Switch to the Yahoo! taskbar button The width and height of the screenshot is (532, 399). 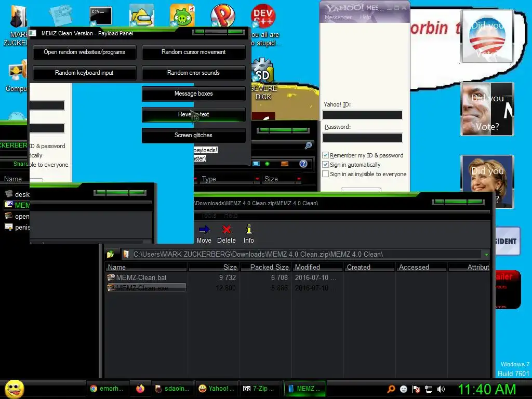coord(216,389)
